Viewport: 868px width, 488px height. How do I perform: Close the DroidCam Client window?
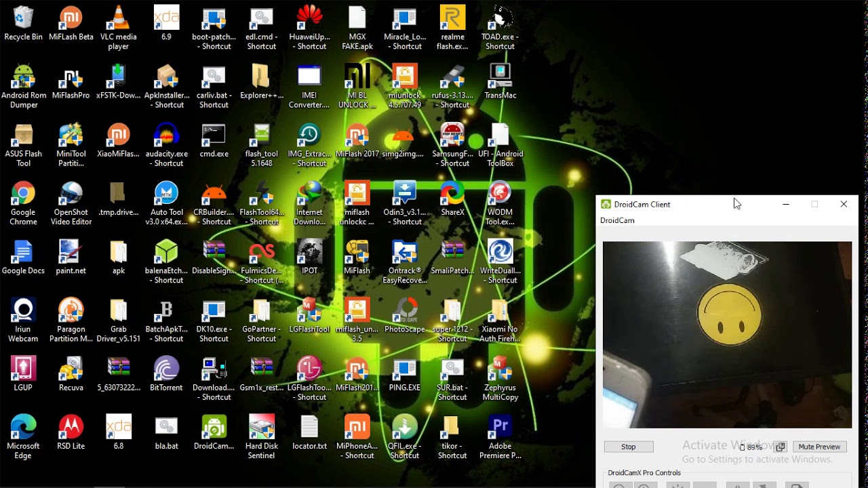(844, 204)
